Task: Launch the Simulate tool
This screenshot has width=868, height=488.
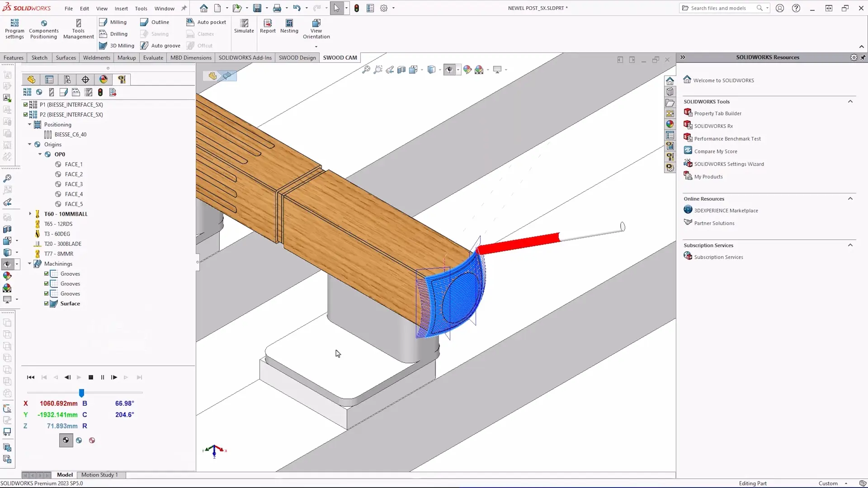Action: pyautogui.click(x=244, y=26)
